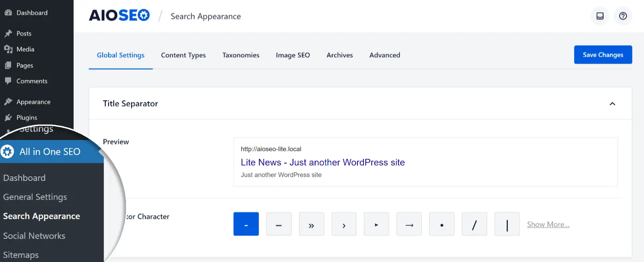Open Sitemaps submenu item
Viewport: 644px width, 262px height.
click(21, 255)
